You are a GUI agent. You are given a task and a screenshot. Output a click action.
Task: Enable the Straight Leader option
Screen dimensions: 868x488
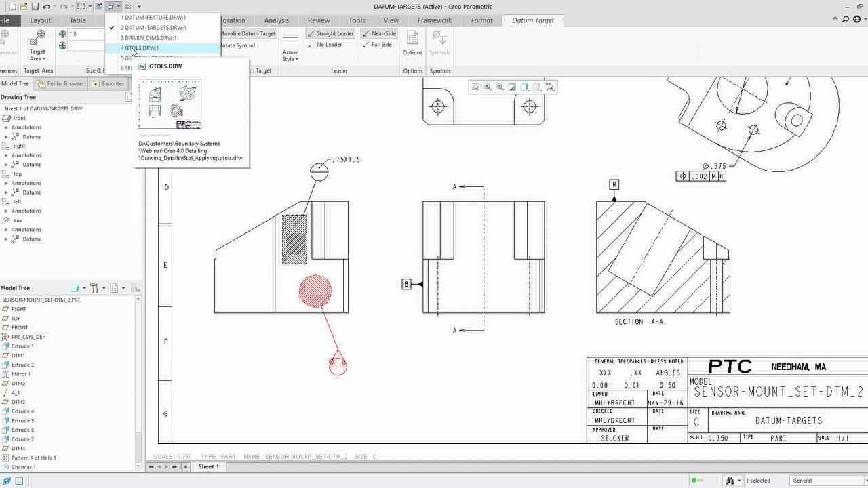(x=330, y=33)
